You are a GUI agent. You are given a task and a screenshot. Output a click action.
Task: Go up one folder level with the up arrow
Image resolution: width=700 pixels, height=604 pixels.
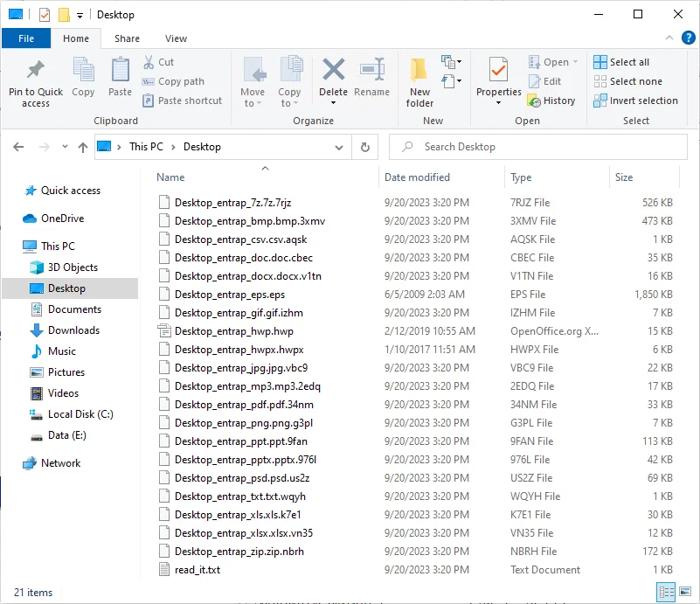(82, 147)
